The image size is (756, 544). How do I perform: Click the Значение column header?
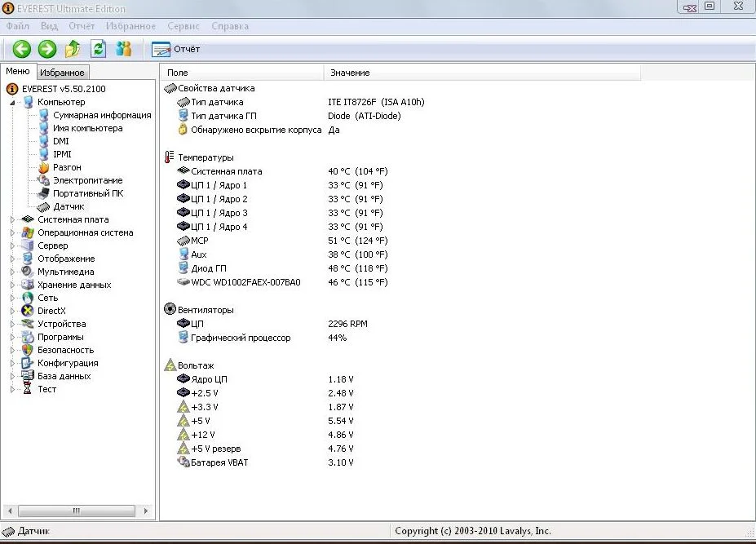tap(482, 73)
